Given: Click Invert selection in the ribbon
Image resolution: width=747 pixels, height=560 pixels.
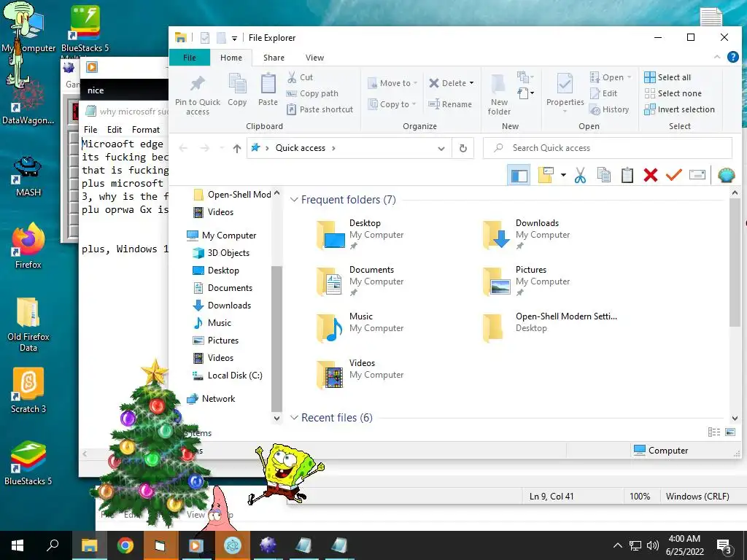Looking at the screenshot, I should [x=679, y=109].
